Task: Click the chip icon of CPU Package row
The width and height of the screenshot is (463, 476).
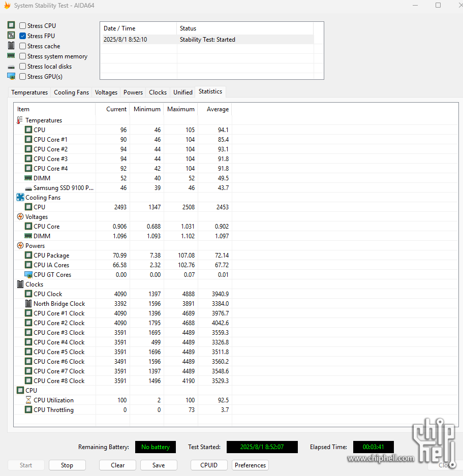Action: 28,255
